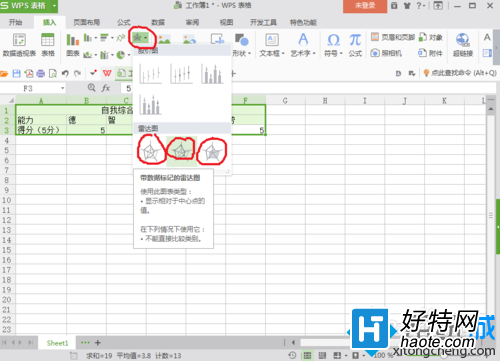The image size is (500, 361).
Task: Expand the Symbol (符号) dropdown arrow
Action: pos(341,54)
